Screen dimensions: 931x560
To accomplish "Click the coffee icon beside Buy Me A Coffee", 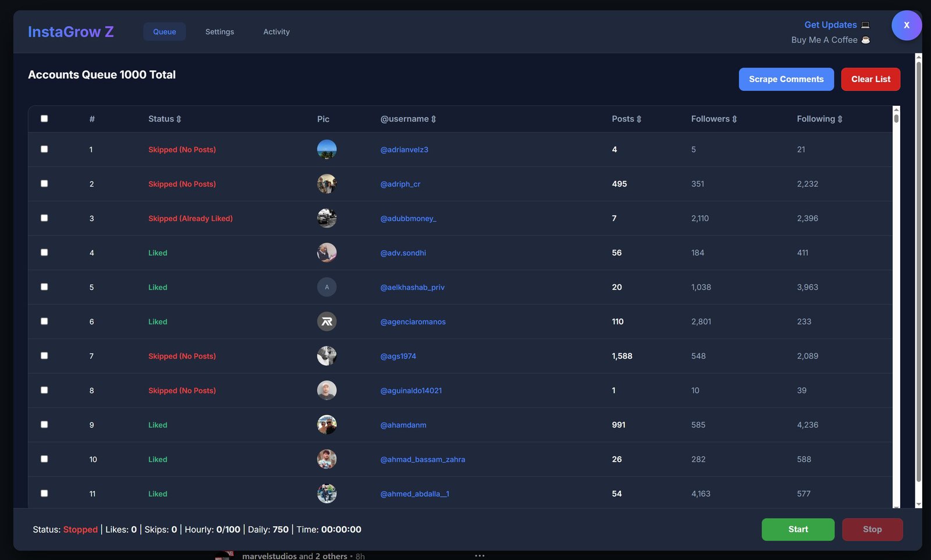I will (866, 40).
